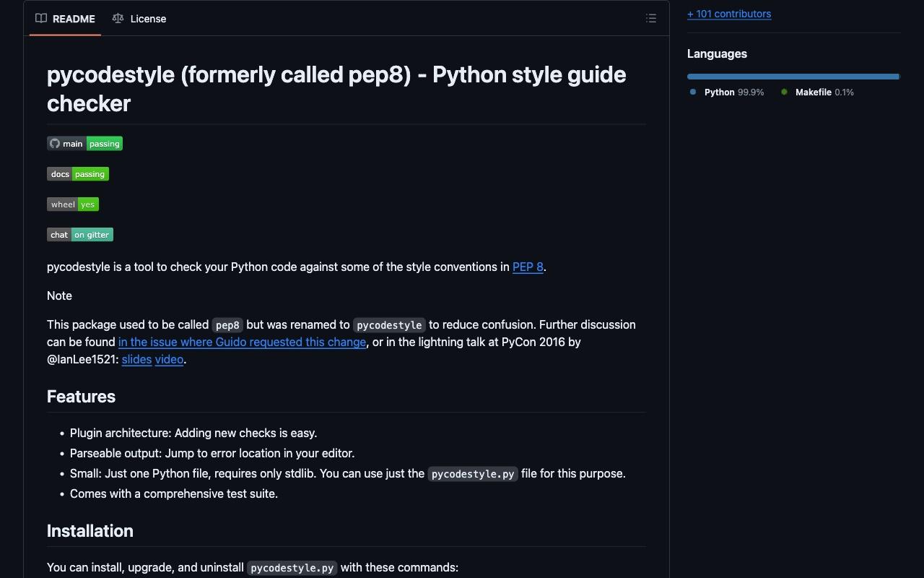Click the 'pycodestyle' inline code in the note

[x=389, y=325]
